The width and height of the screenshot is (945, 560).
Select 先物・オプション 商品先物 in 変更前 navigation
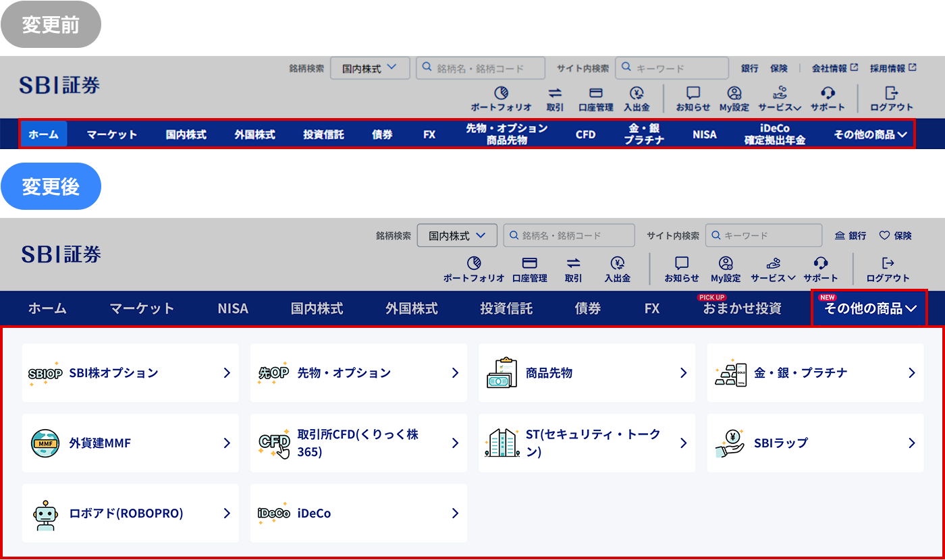506,134
